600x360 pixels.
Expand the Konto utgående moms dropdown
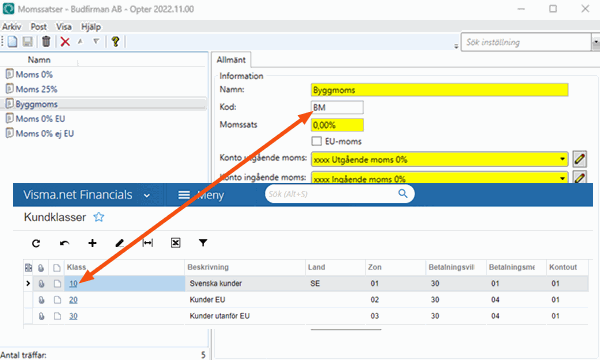tap(562, 159)
